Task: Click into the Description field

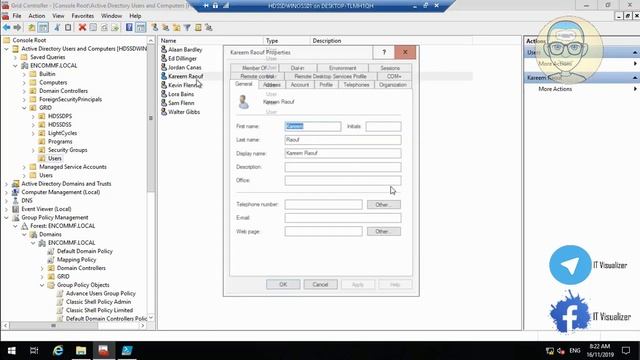Action: [343, 167]
